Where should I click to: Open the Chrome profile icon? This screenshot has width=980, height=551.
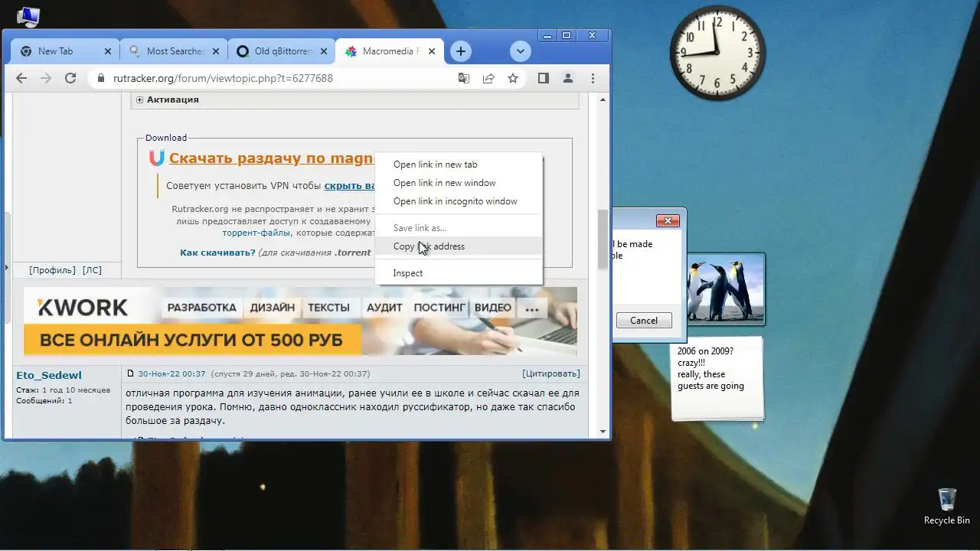(x=568, y=78)
